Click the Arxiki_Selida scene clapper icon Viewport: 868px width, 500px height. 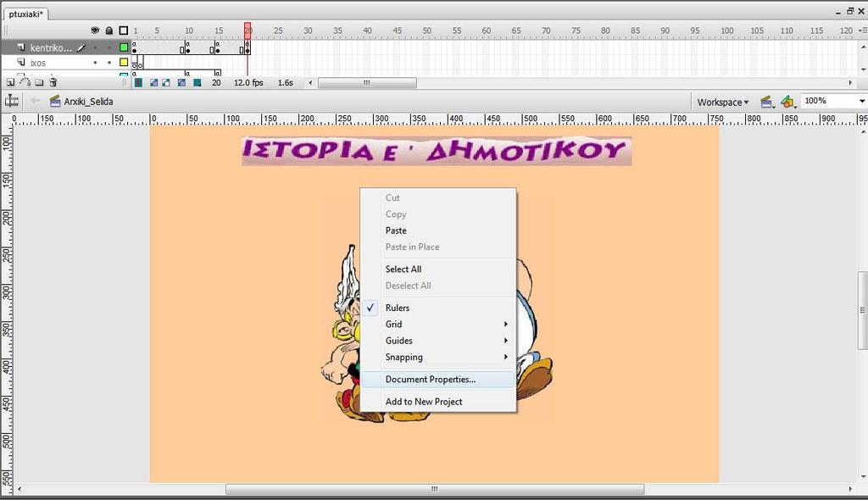click(x=55, y=102)
